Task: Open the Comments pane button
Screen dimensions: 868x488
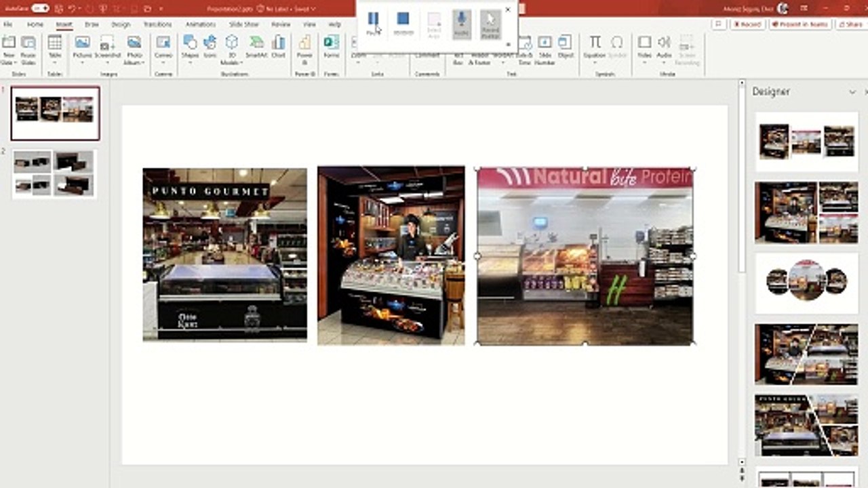Action: [719, 24]
